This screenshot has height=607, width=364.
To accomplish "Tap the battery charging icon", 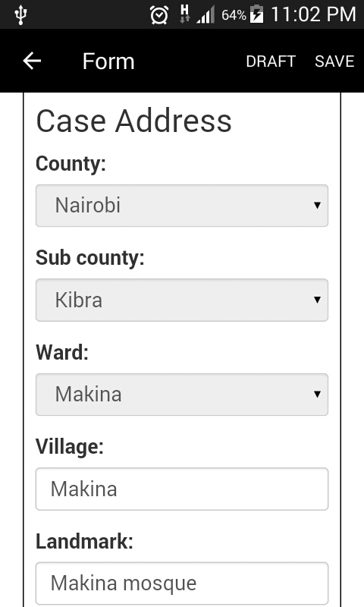I will (x=256, y=14).
